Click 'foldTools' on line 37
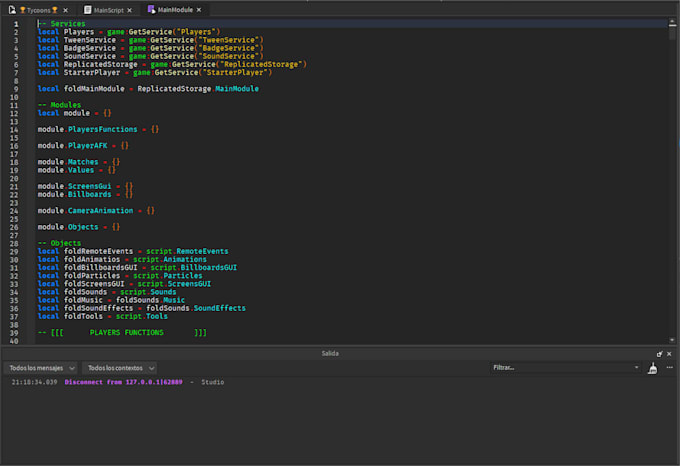Viewport: 680px width, 466px height. coord(83,316)
